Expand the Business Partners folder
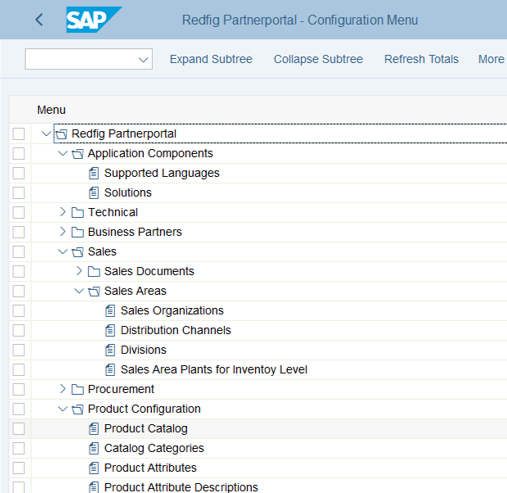507x493 pixels. [x=62, y=232]
